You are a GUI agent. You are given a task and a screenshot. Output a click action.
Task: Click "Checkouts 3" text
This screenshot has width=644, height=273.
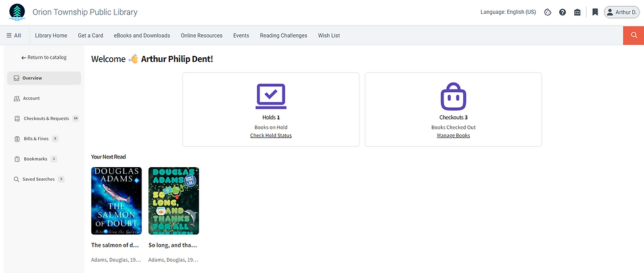[453, 118]
